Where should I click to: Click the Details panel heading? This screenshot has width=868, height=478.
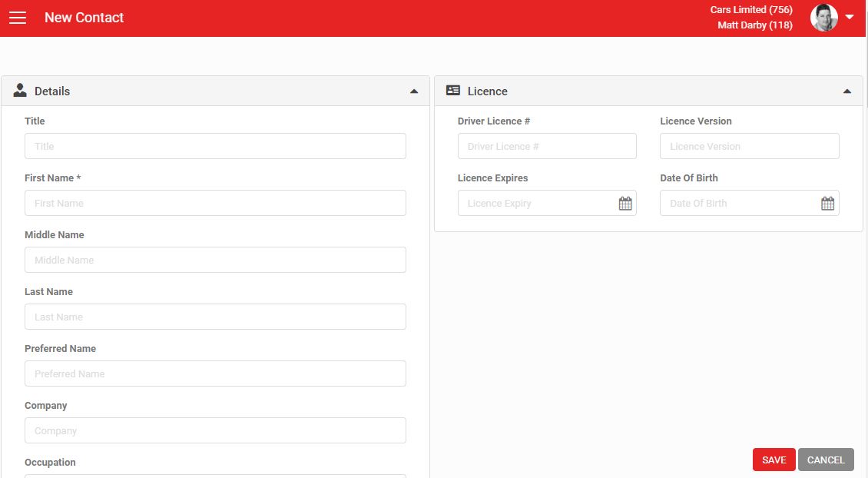(52, 91)
